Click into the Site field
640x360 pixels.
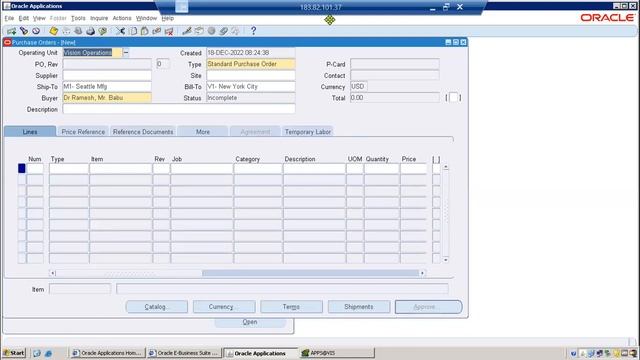click(x=251, y=75)
